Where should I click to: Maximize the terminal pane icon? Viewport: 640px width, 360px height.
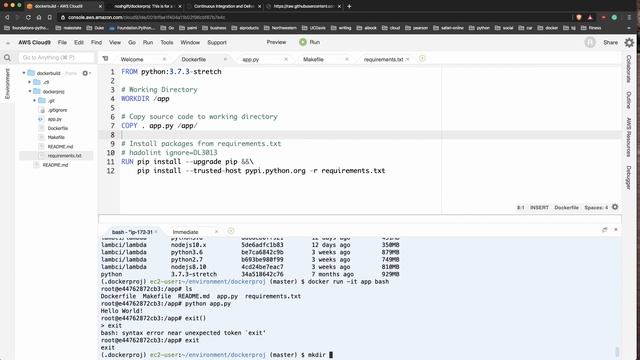coord(605,230)
